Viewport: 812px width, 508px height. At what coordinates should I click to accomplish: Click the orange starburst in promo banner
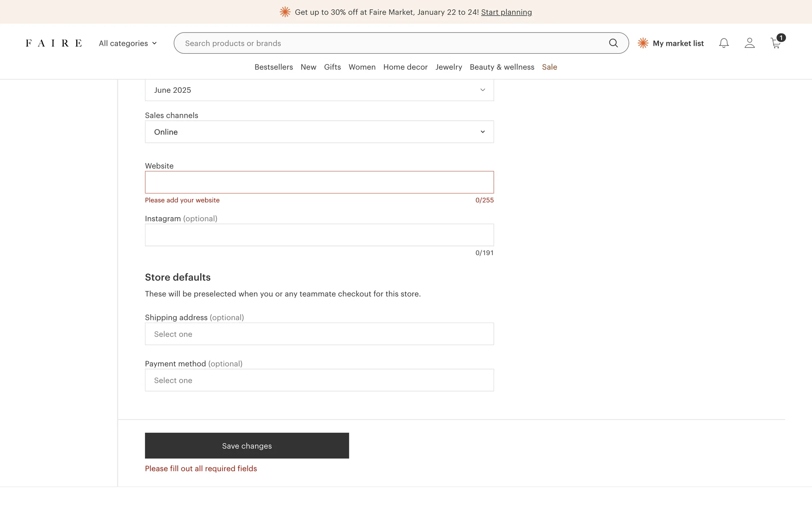click(285, 12)
